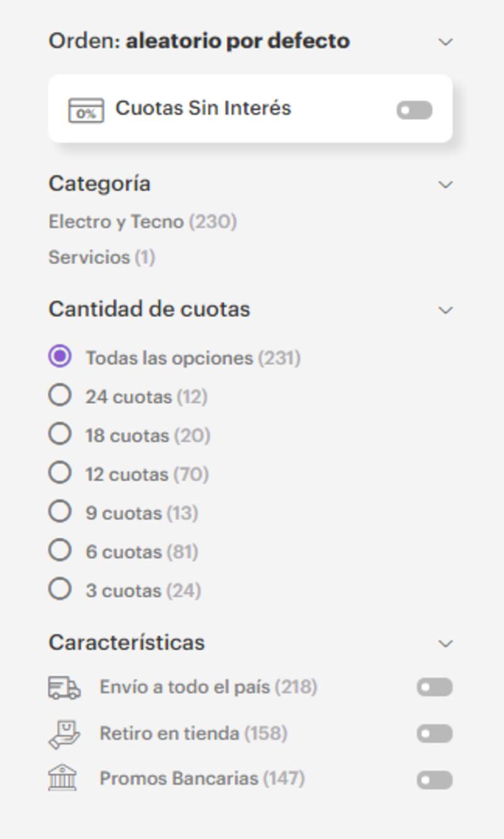Enable the Cuotas Sin Interés toggle
The height and width of the screenshot is (839, 504).
(414, 108)
